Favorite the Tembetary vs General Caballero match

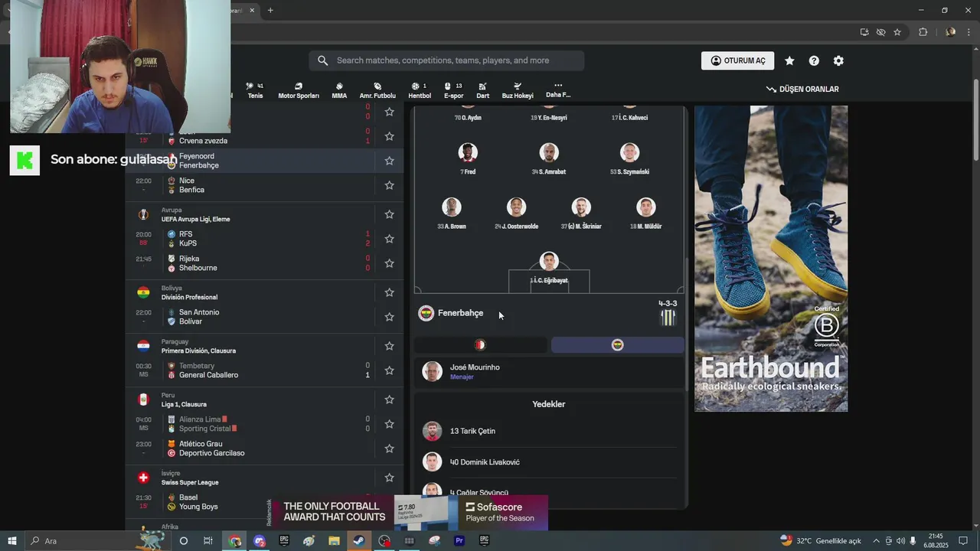[x=389, y=370]
